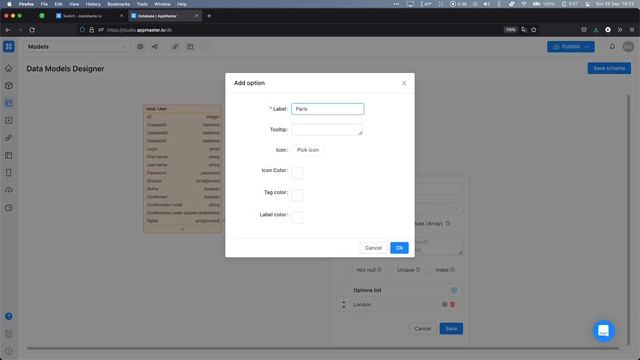This screenshot has height=360, width=640.
Task: Open the cloud upload icon in the sidebar
Action: [x=9, y=190]
